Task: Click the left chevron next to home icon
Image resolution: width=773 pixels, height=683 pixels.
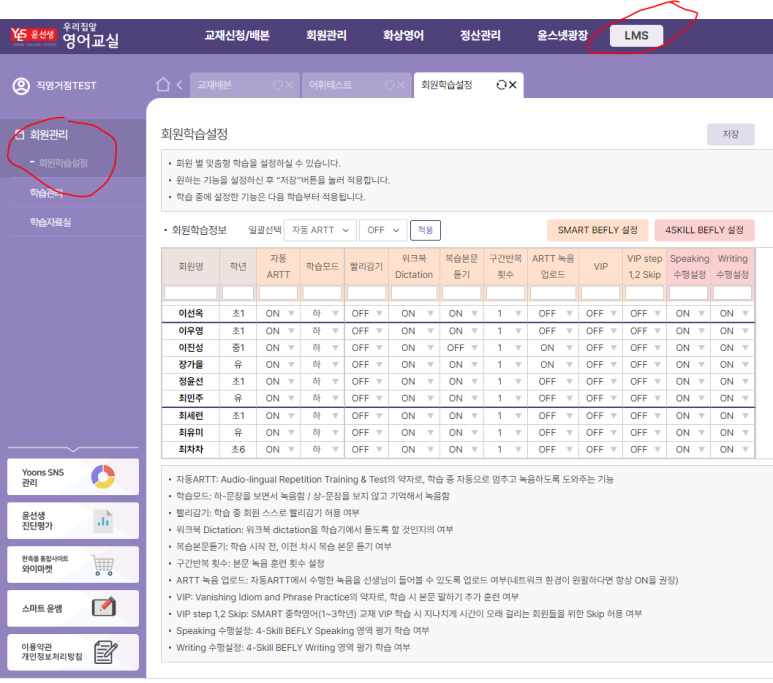Action: (179, 85)
